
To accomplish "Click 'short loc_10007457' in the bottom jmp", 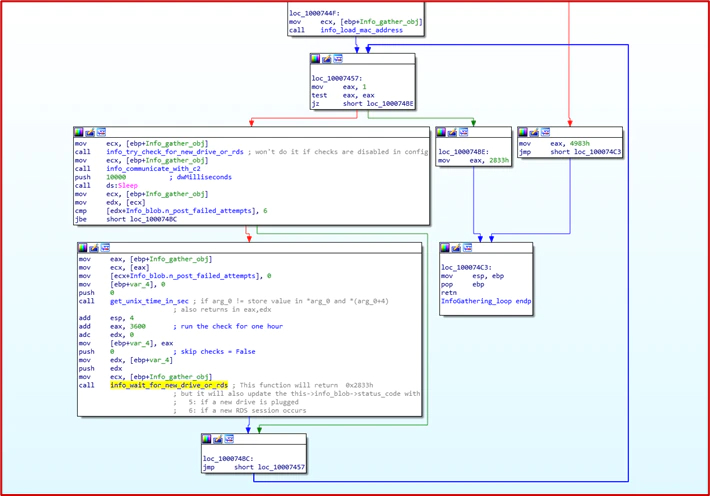I will coord(269,467).
